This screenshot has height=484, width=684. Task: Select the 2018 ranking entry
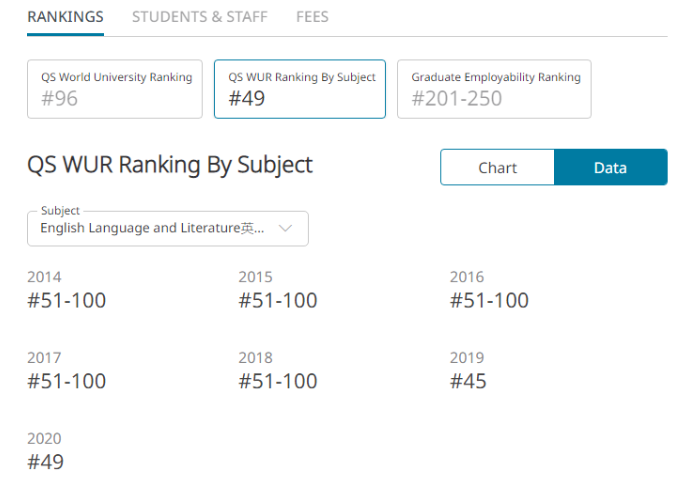pos(277,371)
